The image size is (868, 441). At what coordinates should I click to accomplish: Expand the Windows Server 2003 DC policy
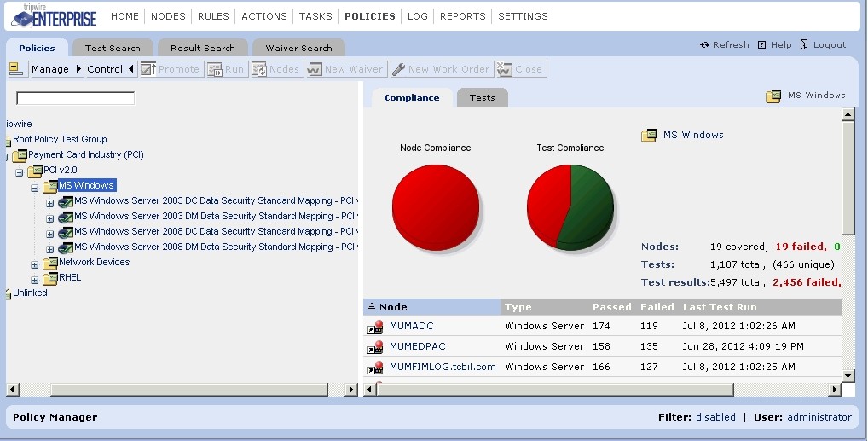pyautogui.click(x=49, y=203)
